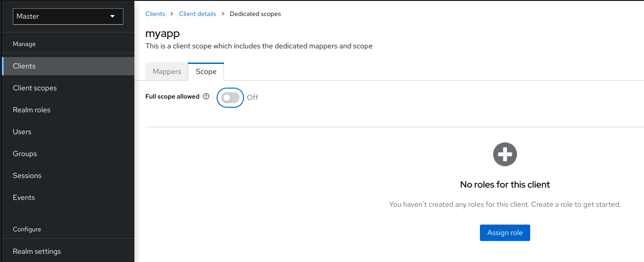
Task: Go to Users in the sidebar
Action: [22, 132]
